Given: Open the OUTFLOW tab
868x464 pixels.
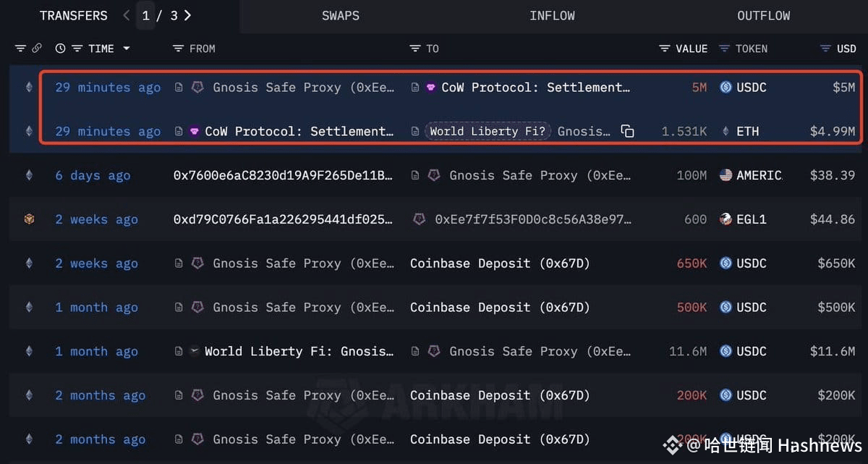Looking at the screenshot, I should [763, 16].
